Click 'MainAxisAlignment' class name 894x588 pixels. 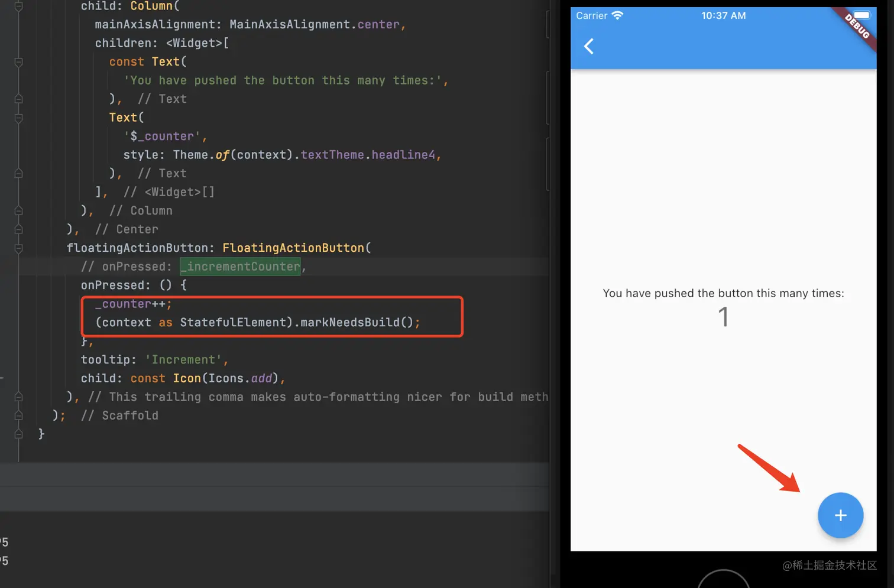290,24
